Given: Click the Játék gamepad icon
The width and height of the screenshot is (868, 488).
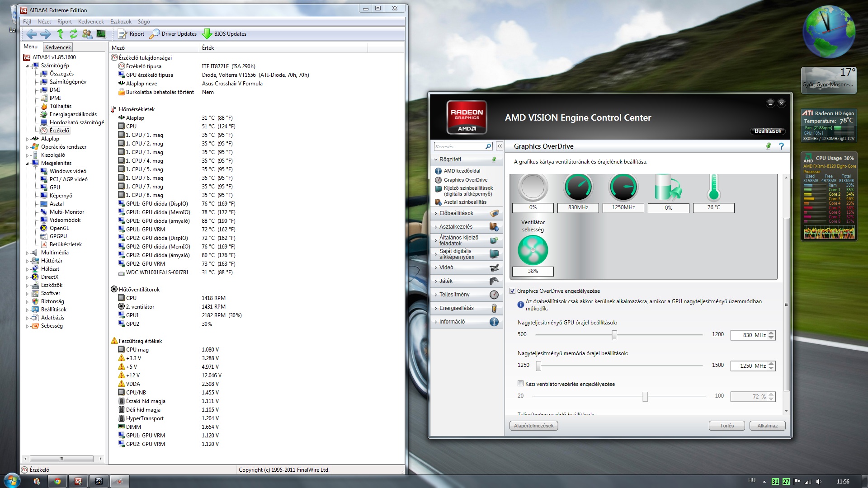Looking at the screenshot, I should pos(494,281).
